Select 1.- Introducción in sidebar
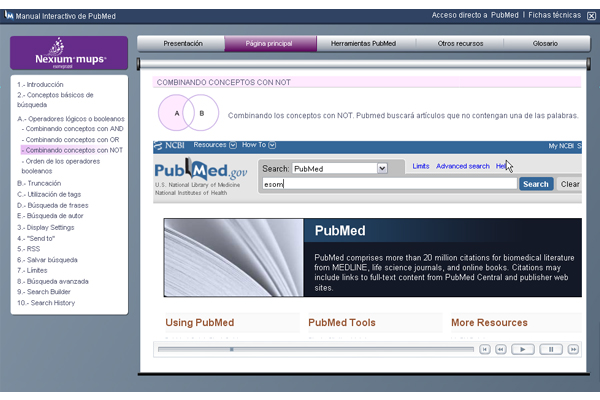 click(40, 84)
